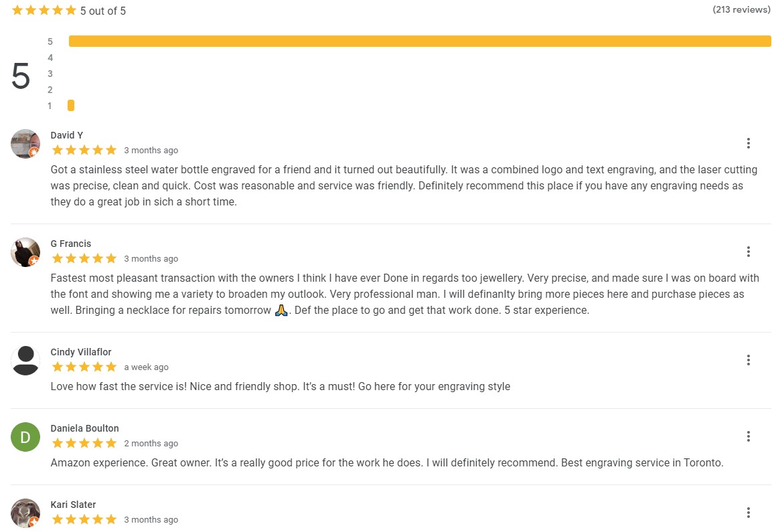
Task: Open three-dot menu on Kari Slater's review
Action: 749,513
